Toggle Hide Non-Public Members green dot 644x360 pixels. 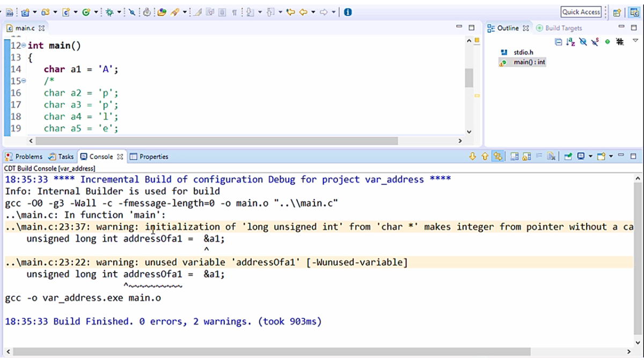(x=608, y=42)
